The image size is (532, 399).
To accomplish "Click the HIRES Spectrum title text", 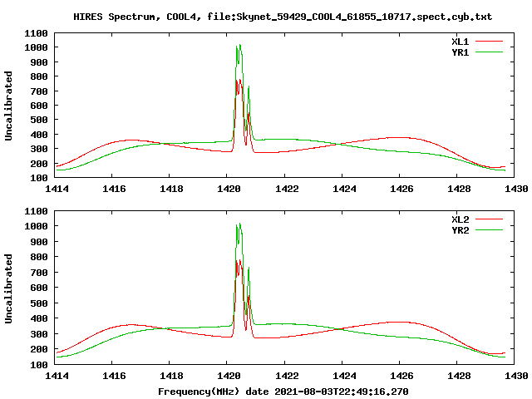I will point(283,17).
